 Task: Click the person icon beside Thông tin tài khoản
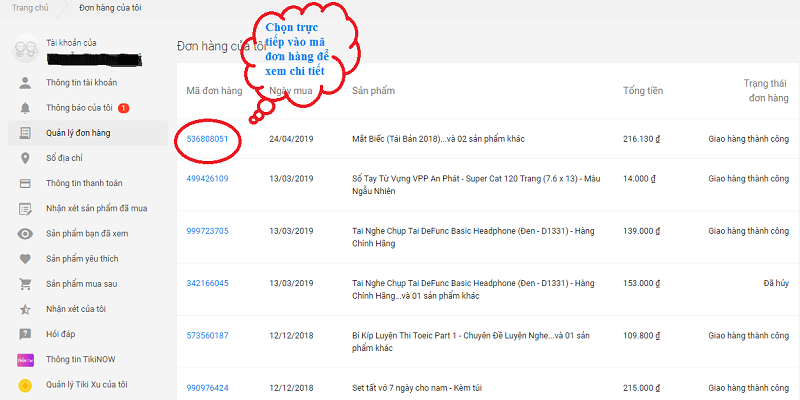pyautogui.click(x=25, y=82)
